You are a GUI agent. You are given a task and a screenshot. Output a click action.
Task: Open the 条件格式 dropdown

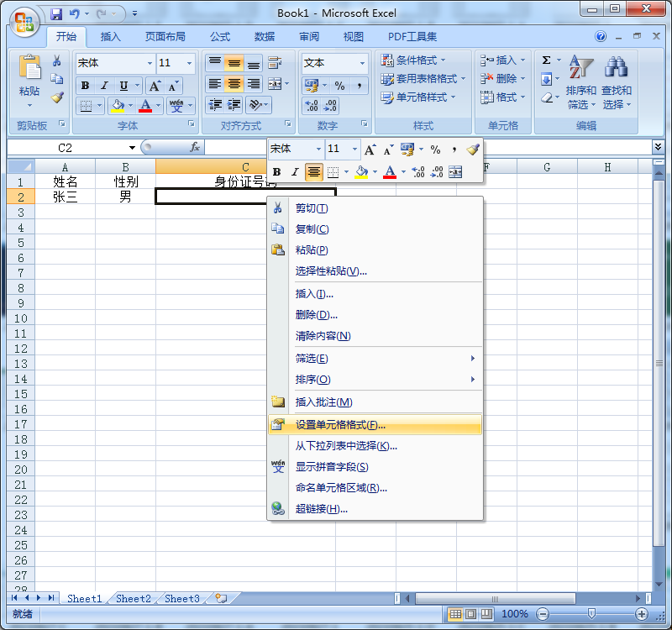[413, 60]
